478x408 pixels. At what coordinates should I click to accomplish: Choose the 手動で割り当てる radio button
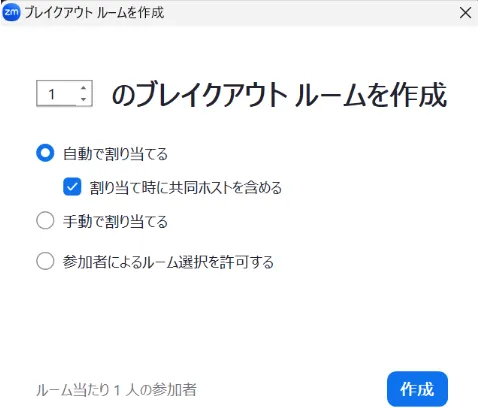click(x=45, y=220)
